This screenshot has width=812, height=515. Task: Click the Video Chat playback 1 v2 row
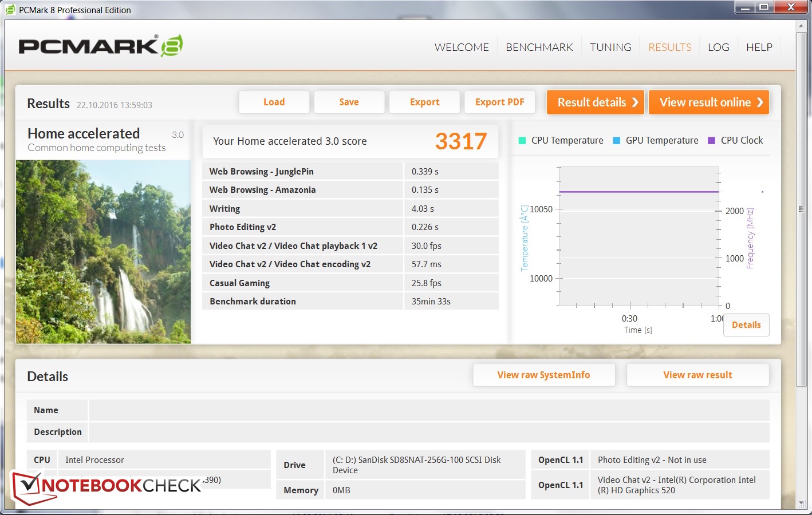(x=350, y=246)
